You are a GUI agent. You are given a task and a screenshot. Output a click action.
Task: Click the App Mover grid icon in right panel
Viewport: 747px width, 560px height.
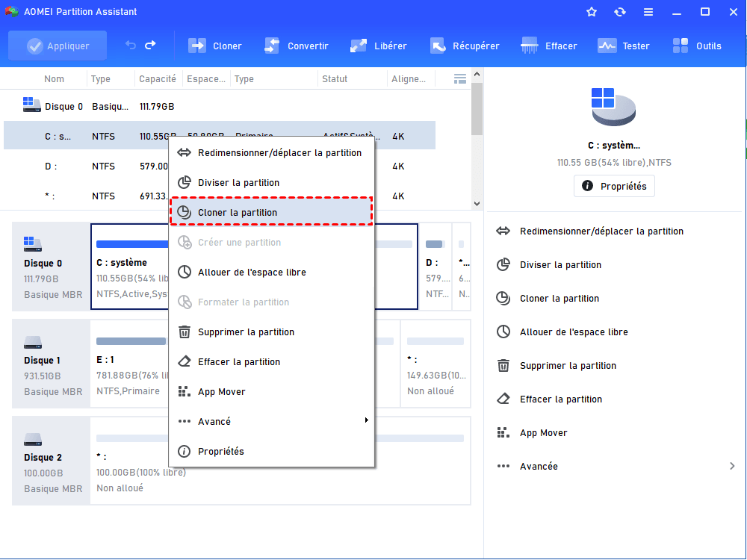click(x=503, y=432)
